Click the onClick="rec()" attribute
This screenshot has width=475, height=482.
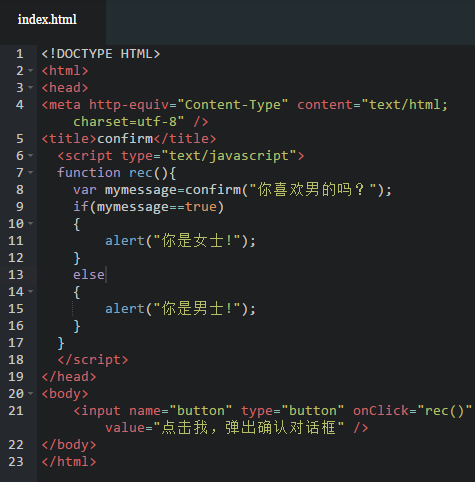(413, 411)
